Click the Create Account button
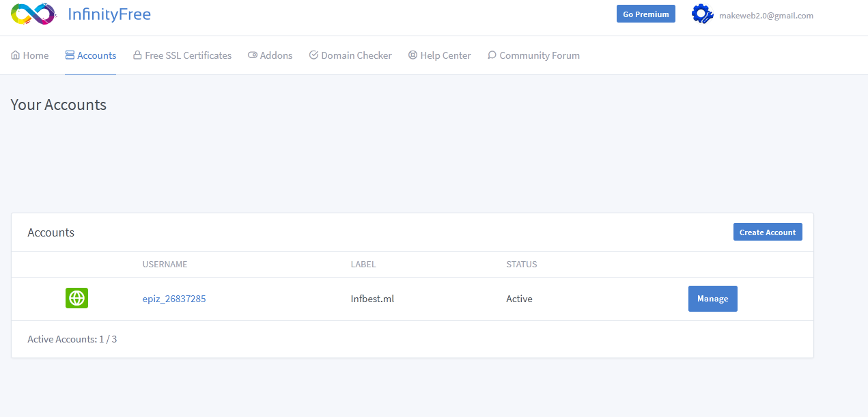The width and height of the screenshot is (868, 417). [x=768, y=232]
